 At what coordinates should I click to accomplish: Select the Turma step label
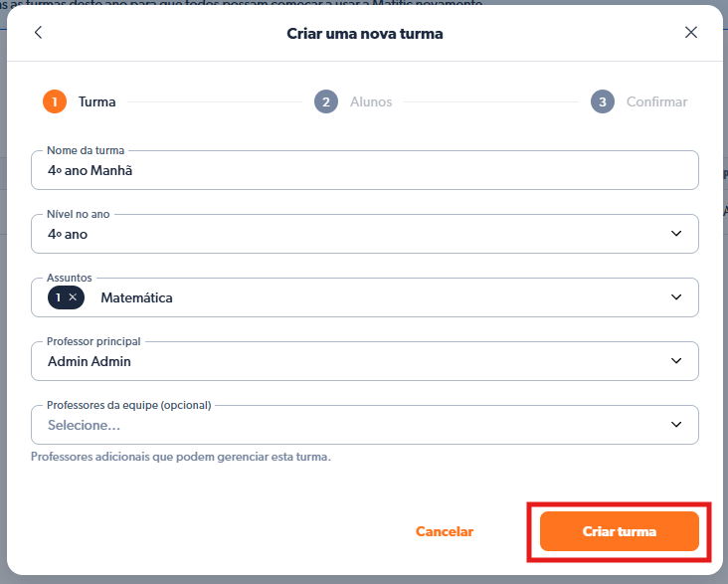(97, 101)
